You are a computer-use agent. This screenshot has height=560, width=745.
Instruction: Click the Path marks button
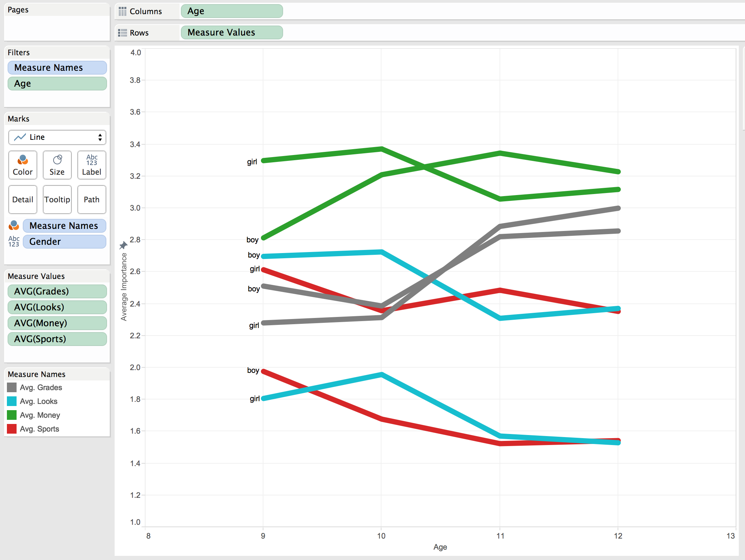tap(91, 200)
